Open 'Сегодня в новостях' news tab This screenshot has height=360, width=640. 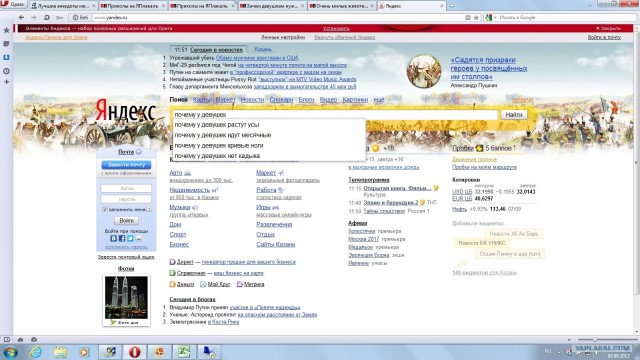coord(216,50)
